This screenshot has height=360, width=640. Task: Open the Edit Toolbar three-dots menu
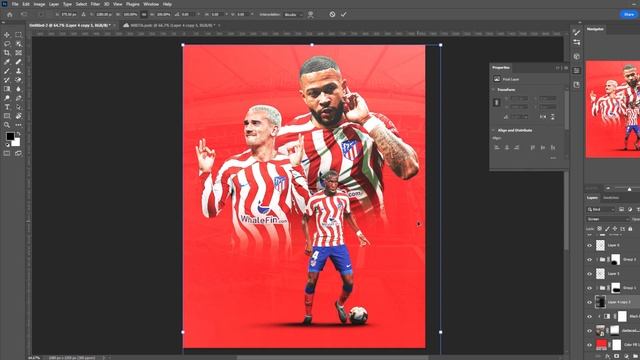click(x=18, y=125)
